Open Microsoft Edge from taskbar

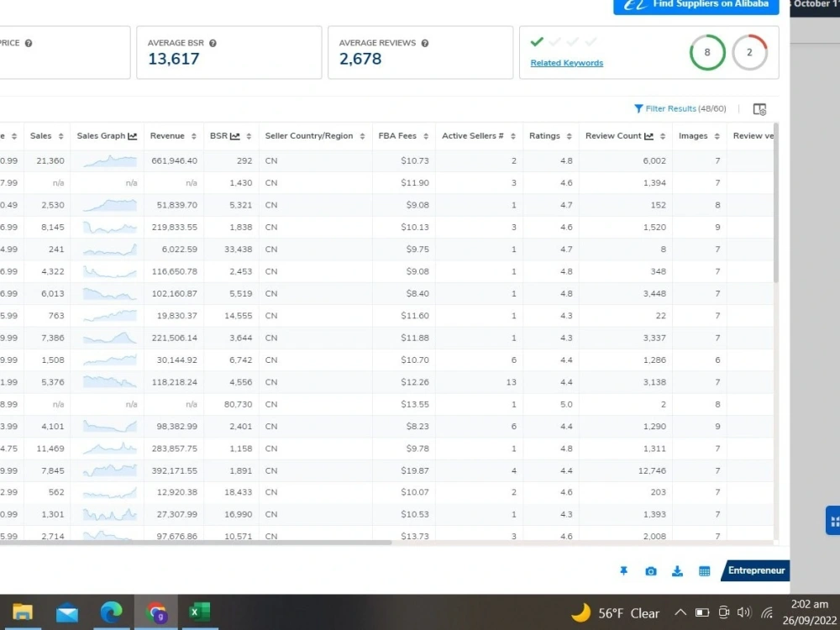[111, 612]
